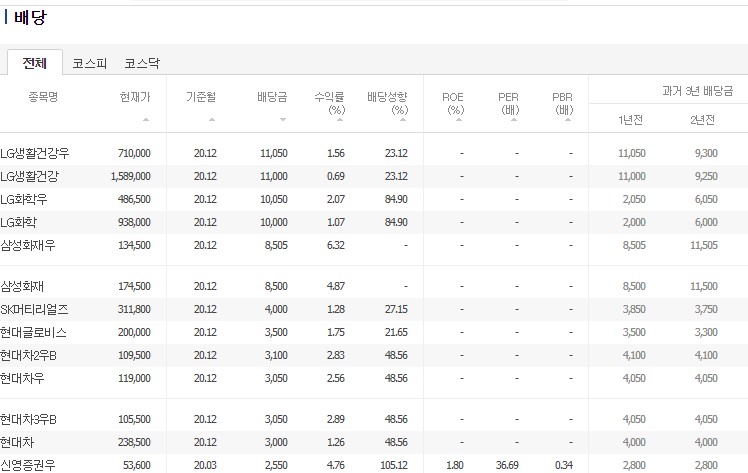
Task: Click the 배당 section heading
Action: click(x=30, y=18)
